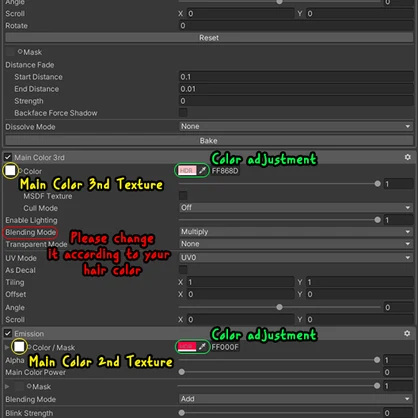Pick color with eyedropper beside FF000F
Viewport: 418px width, 418px height.
pyautogui.click(x=202, y=347)
